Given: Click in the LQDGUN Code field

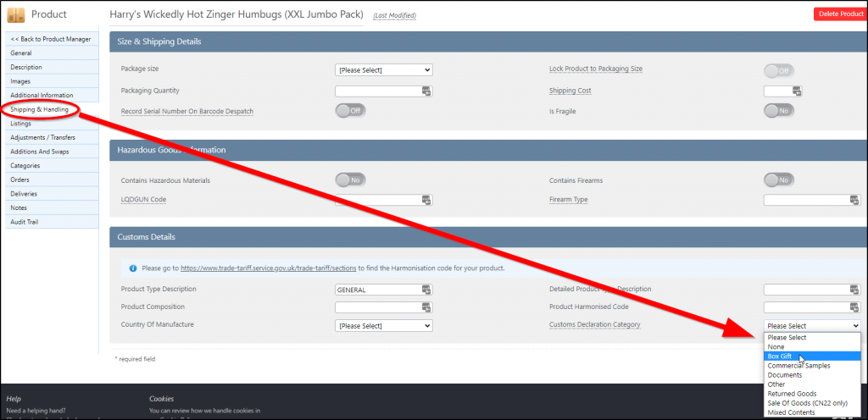Looking at the screenshot, I should coord(384,200).
